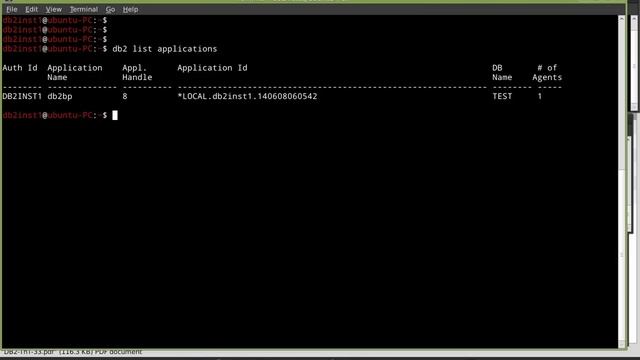Open the File menu
The image size is (640, 360).
point(12,9)
